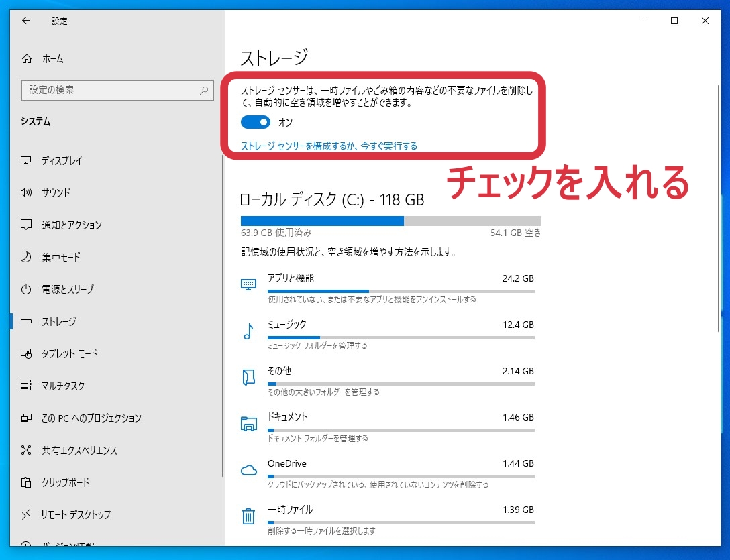Click the 集中モード moon icon
Screen dimensions: 730x560
(x=26, y=257)
